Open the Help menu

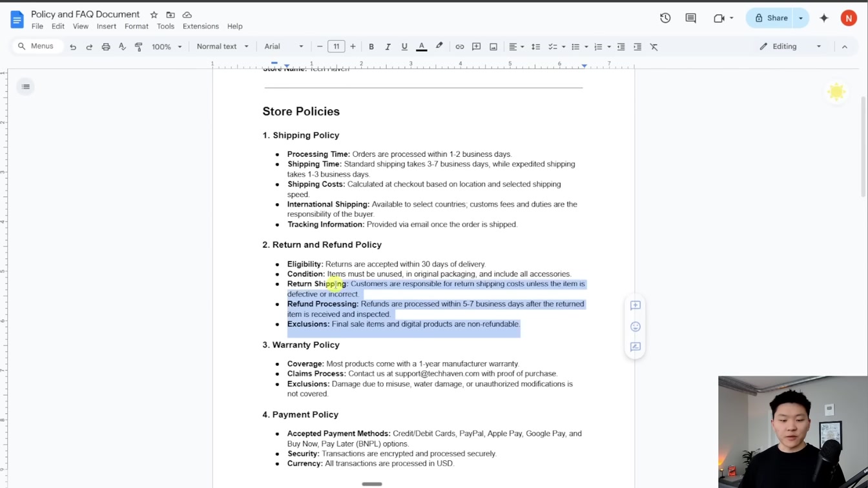point(235,26)
